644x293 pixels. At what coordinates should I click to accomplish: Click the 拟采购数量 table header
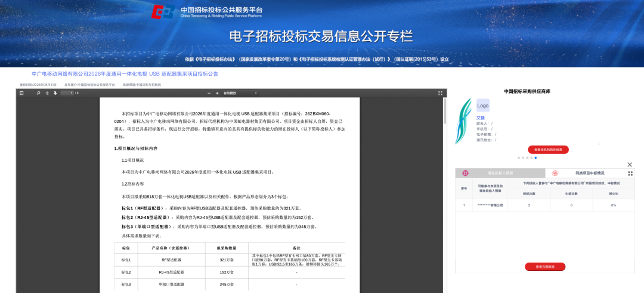click(x=227, y=248)
